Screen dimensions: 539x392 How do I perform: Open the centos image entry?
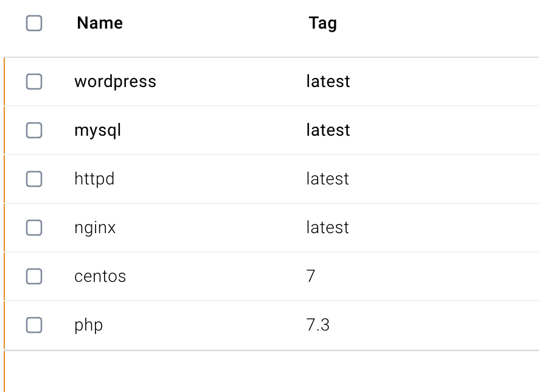[100, 276]
